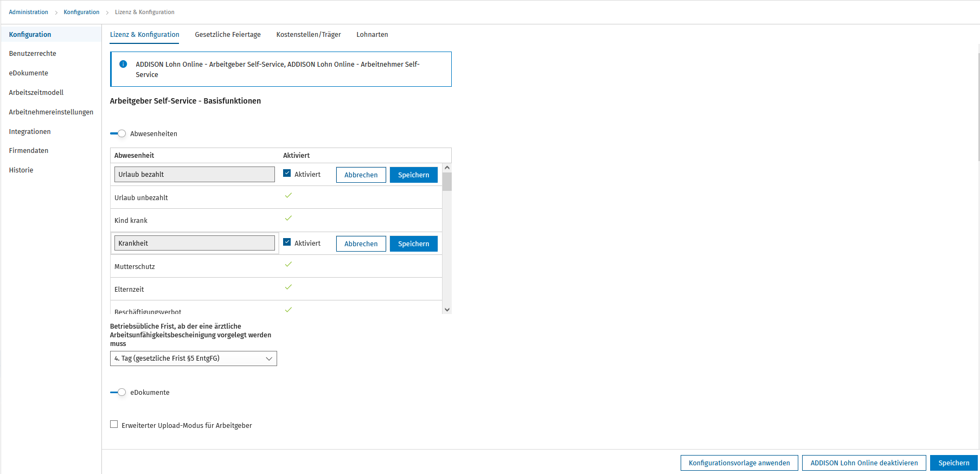Click the scroll up arrow of the absence table

447,168
